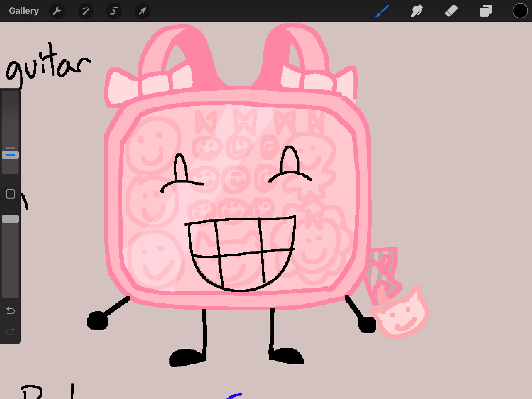The height and width of the screenshot is (399, 532).
Task: Select the Adjustments magic wand tool
Action: [85, 11]
